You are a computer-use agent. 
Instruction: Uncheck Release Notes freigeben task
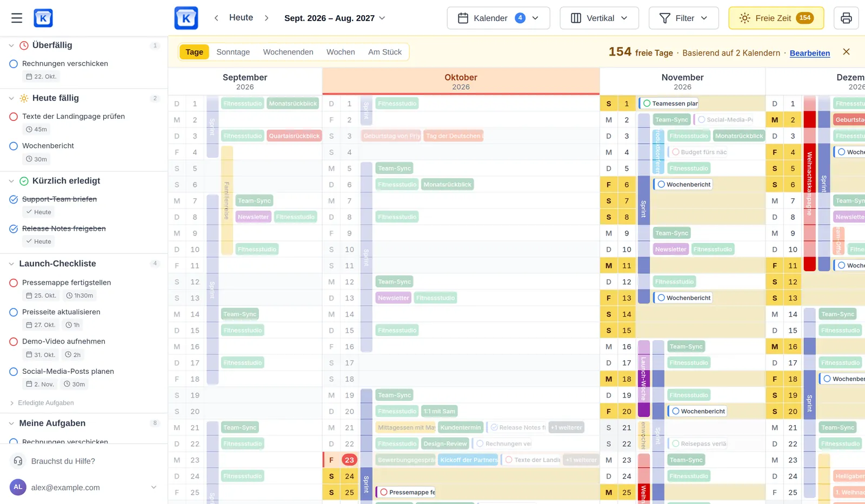click(14, 229)
